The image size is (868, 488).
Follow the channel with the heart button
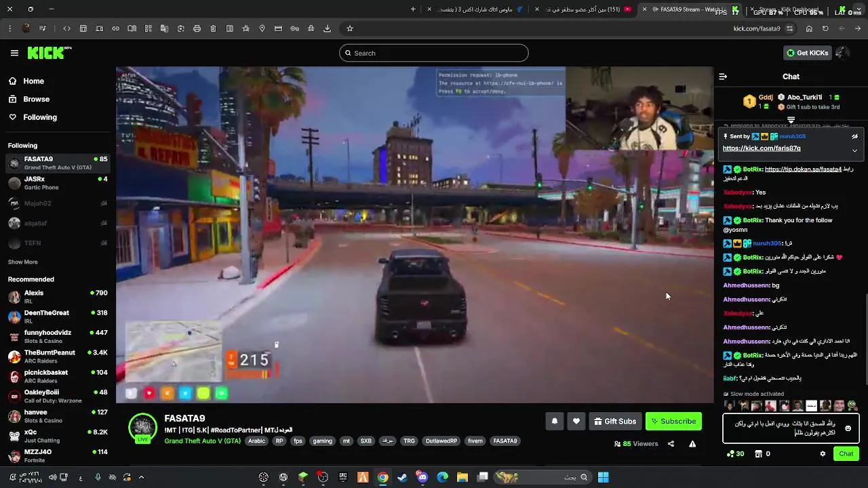coord(576,422)
